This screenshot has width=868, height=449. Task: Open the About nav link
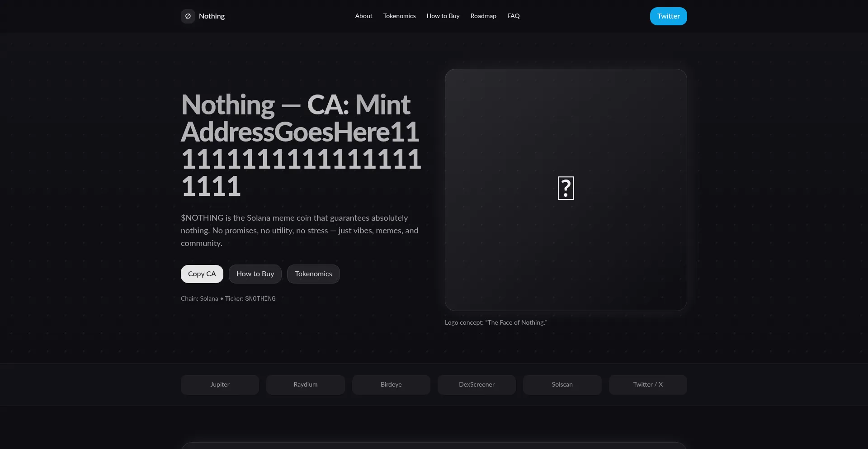click(363, 16)
